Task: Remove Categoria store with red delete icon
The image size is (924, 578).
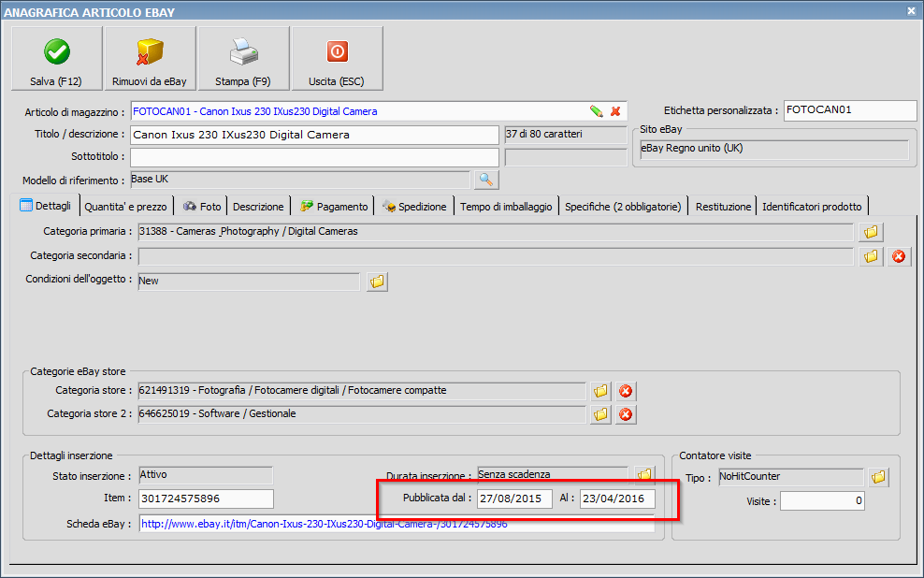Action: pos(626,391)
